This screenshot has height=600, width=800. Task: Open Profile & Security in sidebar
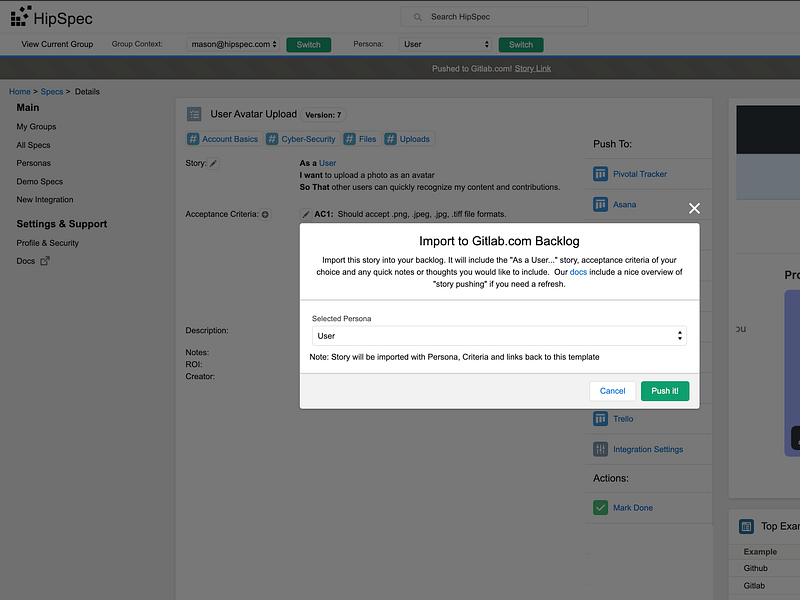(47, 243)
